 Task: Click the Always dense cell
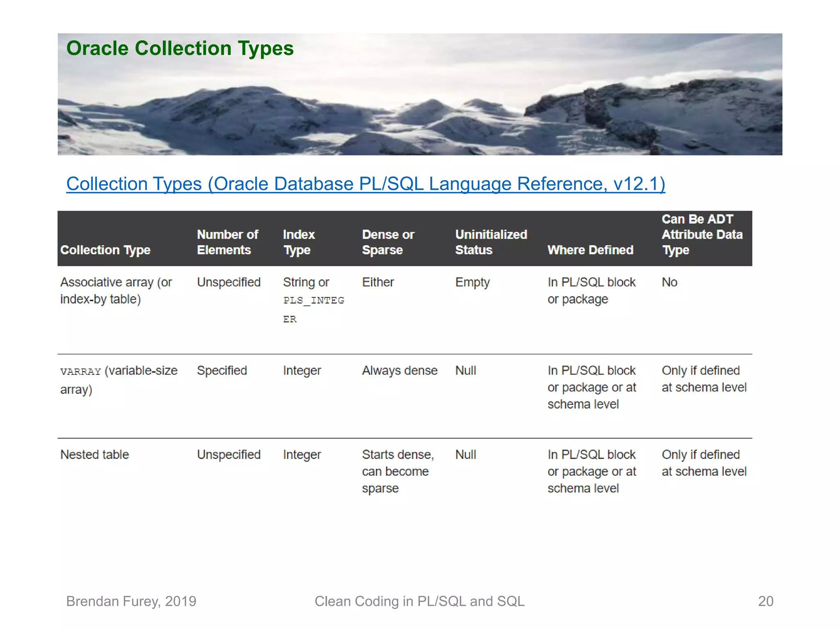399,370
